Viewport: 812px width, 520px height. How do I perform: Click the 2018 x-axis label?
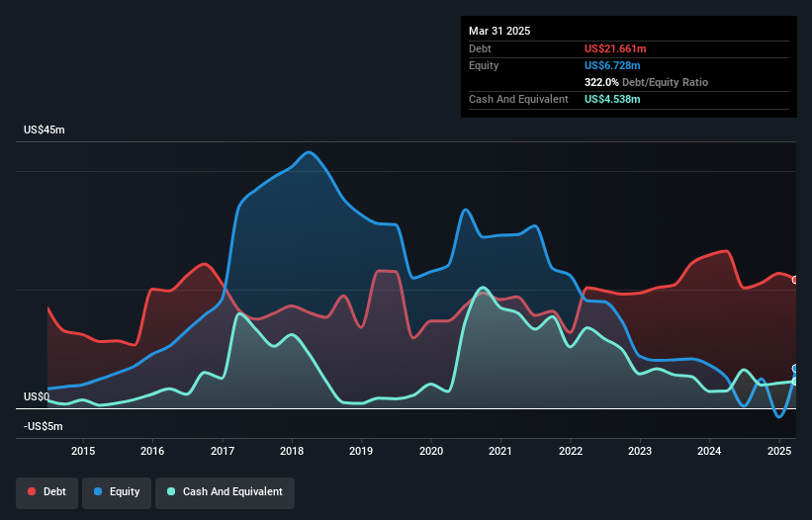(292, 451)
